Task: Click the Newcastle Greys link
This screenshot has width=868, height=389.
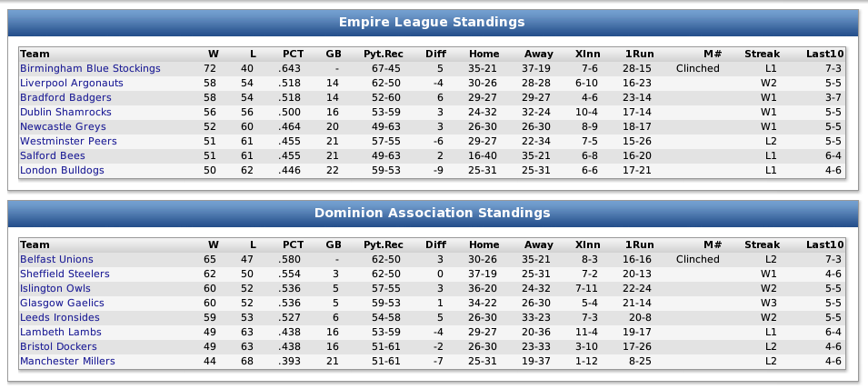Action: 63,126
